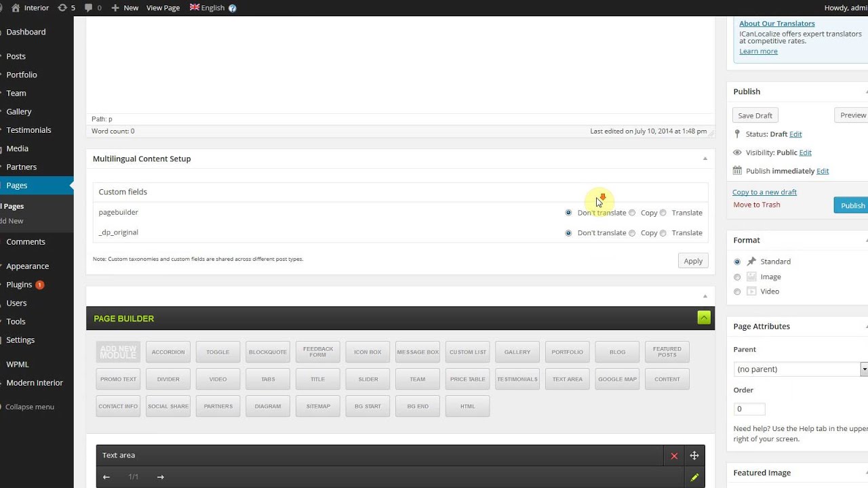868x488 pixels.
Task: Click View Page in the admin bar
Action: [163, 7]
